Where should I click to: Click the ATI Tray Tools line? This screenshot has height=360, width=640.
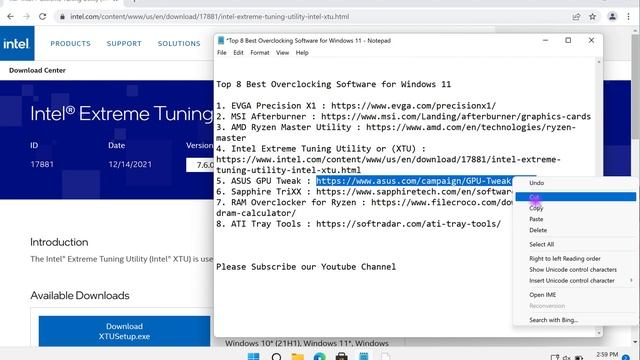point(358,224)
